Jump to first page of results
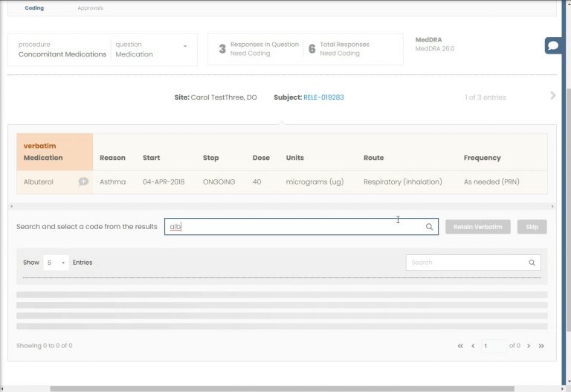The image size is (571, 392). (x=461, y=346)
